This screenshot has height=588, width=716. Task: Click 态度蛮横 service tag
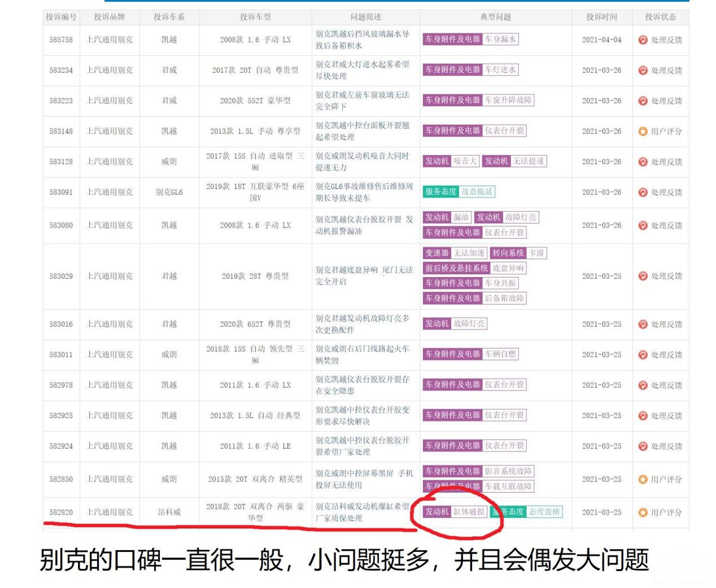pyautogui.click(x=527, y=511)
